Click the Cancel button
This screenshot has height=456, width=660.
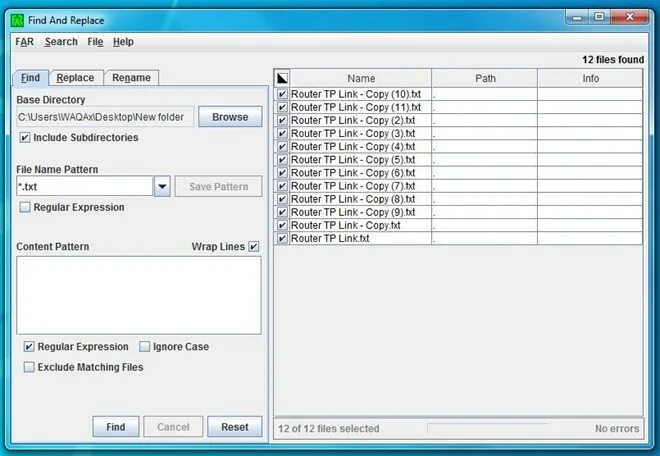(x=173, y=427)
